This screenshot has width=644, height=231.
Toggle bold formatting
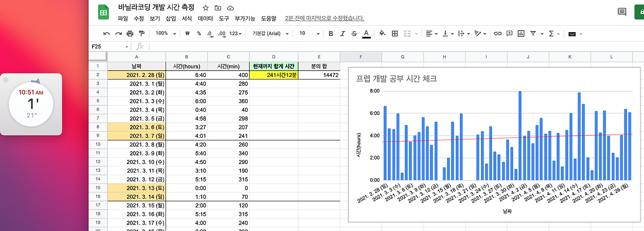coord(331,33)
